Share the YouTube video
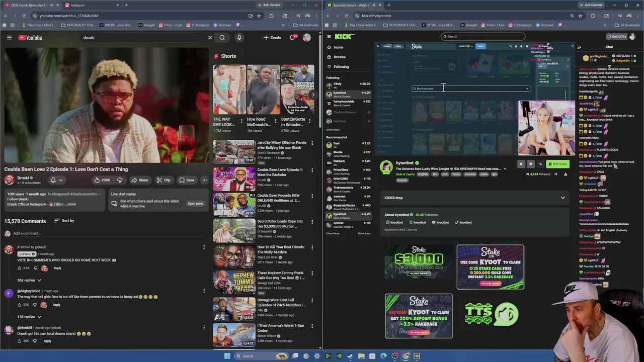 click(140, 180)
